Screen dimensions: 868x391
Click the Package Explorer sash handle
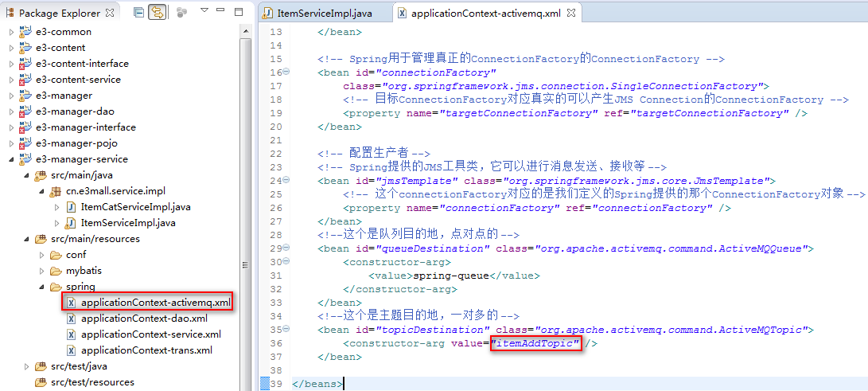point(245,265)
